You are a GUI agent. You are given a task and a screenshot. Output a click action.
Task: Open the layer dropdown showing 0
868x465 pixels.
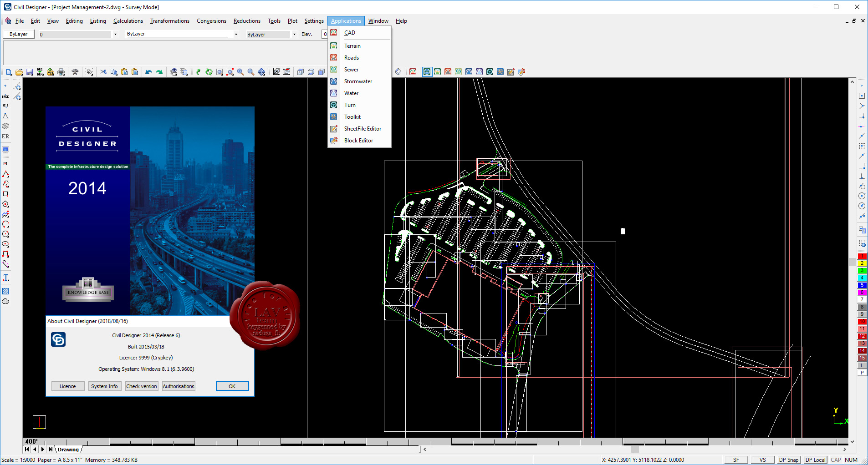[x=78, y=34]
